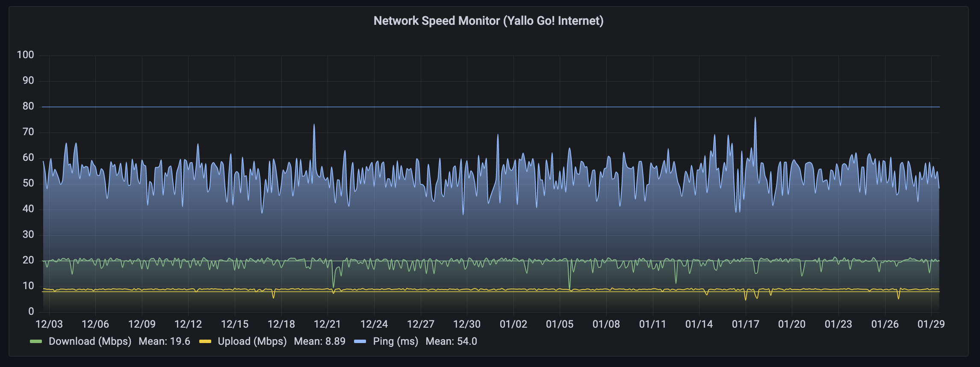980x367 pixels.
Task: Click the highest ping spike near 01/17
Action: pyautogui.click(x=755, y=118)
